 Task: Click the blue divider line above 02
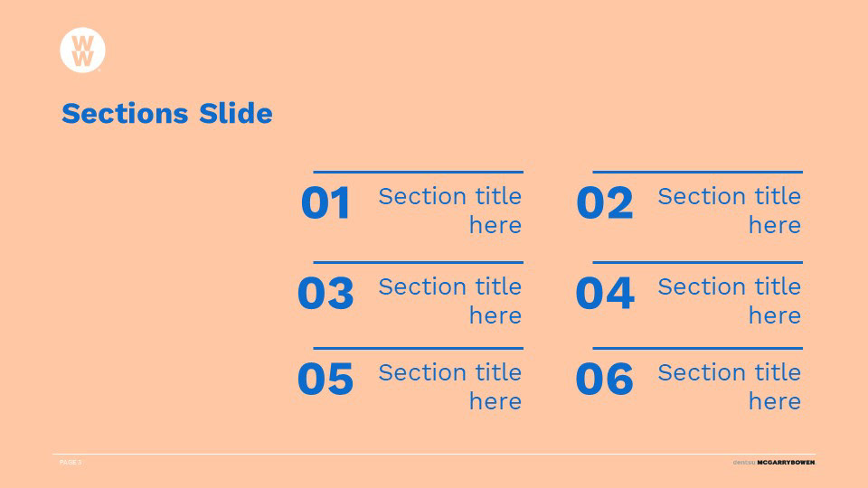pos(697,172)
